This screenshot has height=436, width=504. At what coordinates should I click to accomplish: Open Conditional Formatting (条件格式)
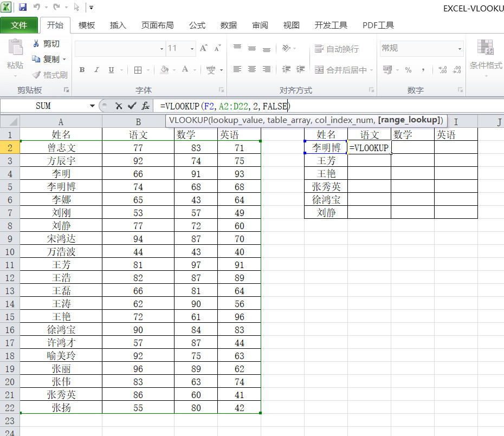[486, 57]
